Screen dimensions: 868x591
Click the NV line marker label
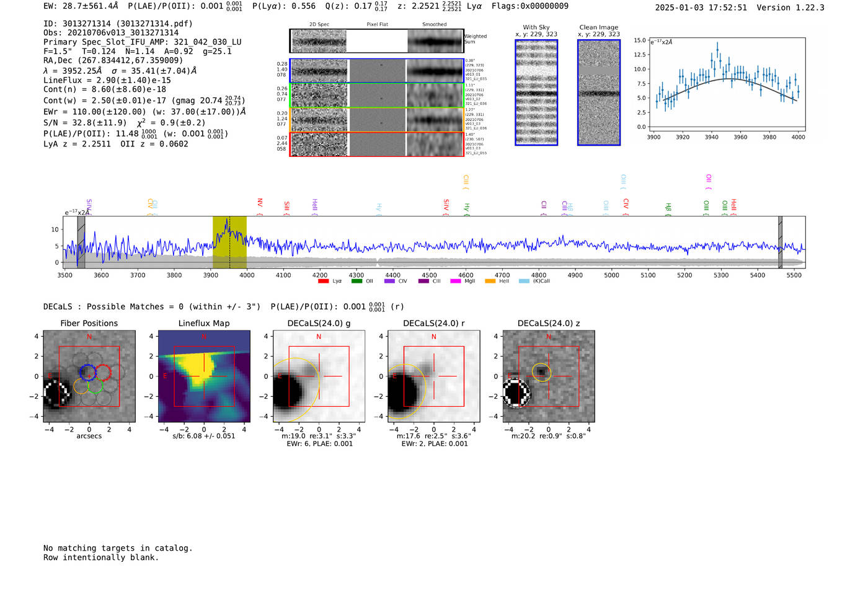[x=260, y=203]
